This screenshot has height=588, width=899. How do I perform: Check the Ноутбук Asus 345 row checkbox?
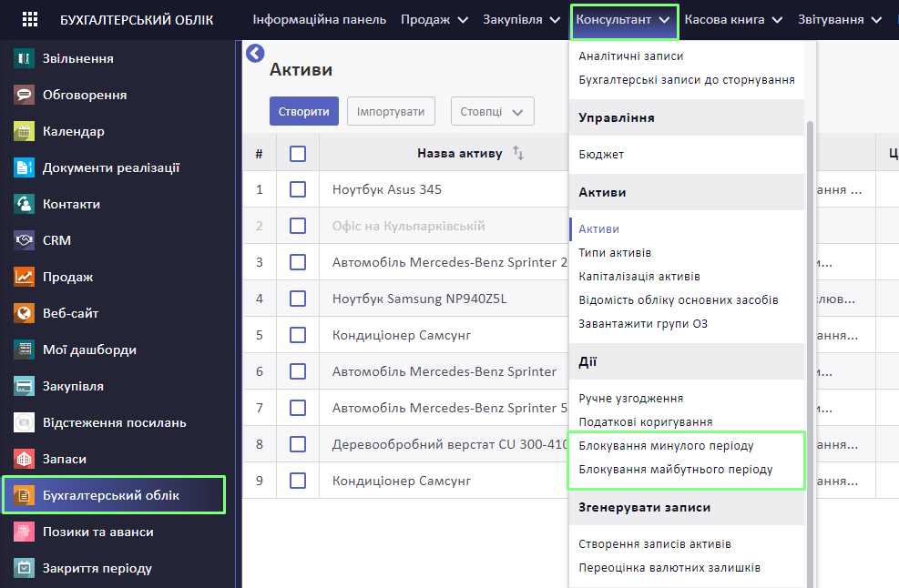298,189
